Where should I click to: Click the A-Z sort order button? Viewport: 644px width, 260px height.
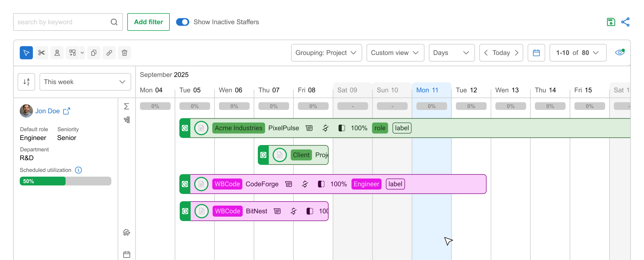click(26, 82)
